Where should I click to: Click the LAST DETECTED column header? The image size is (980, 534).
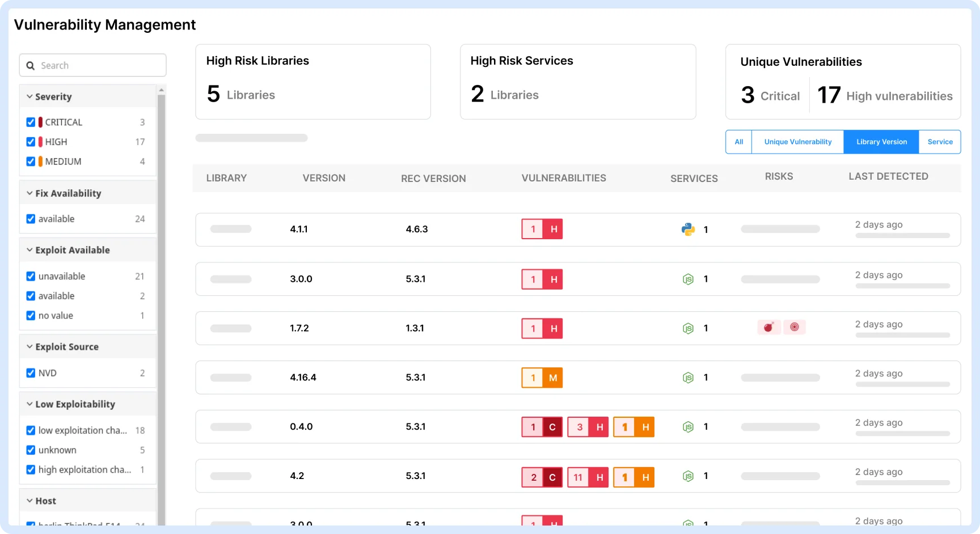[x=888, y=176]
